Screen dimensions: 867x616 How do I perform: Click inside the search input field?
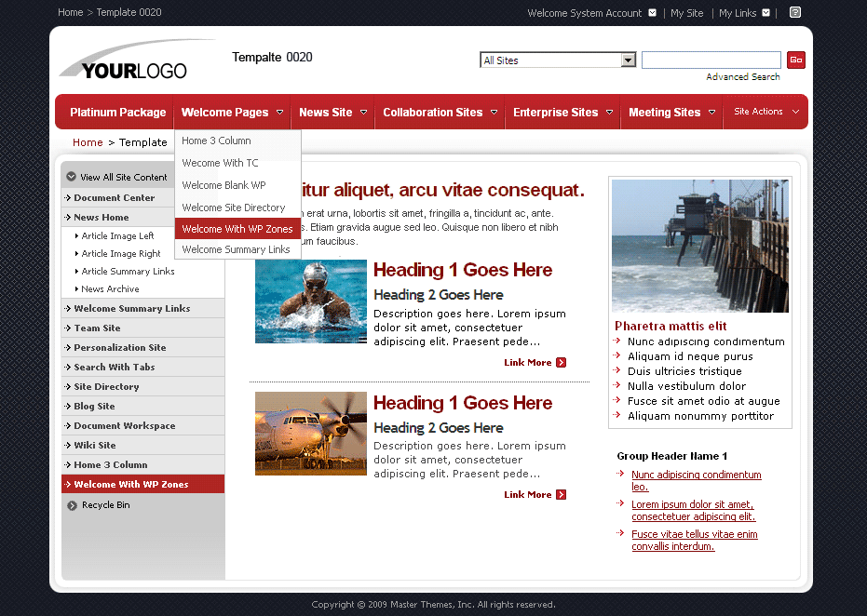point(711,59)
